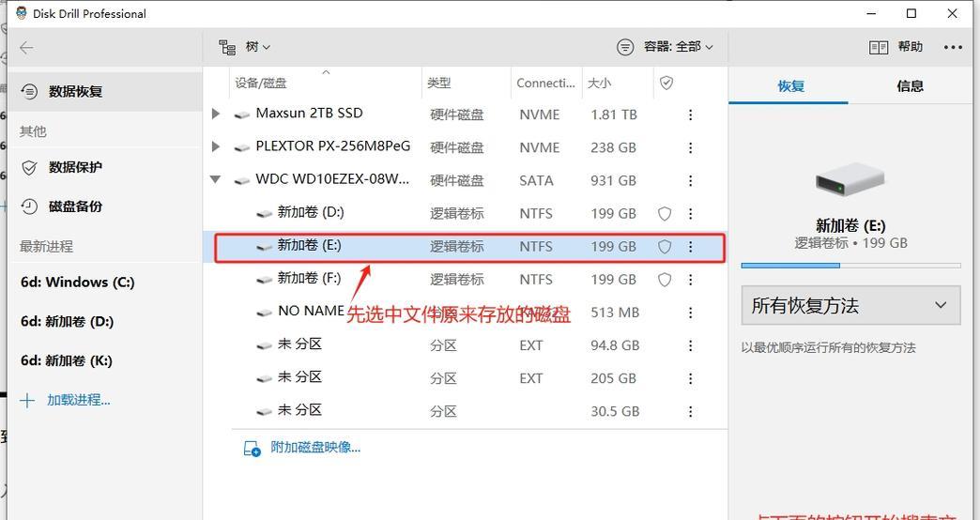Open recent session 6d: 新加卷 (D:)
Viewport: 980px width, 520px height.
point(67,322)
